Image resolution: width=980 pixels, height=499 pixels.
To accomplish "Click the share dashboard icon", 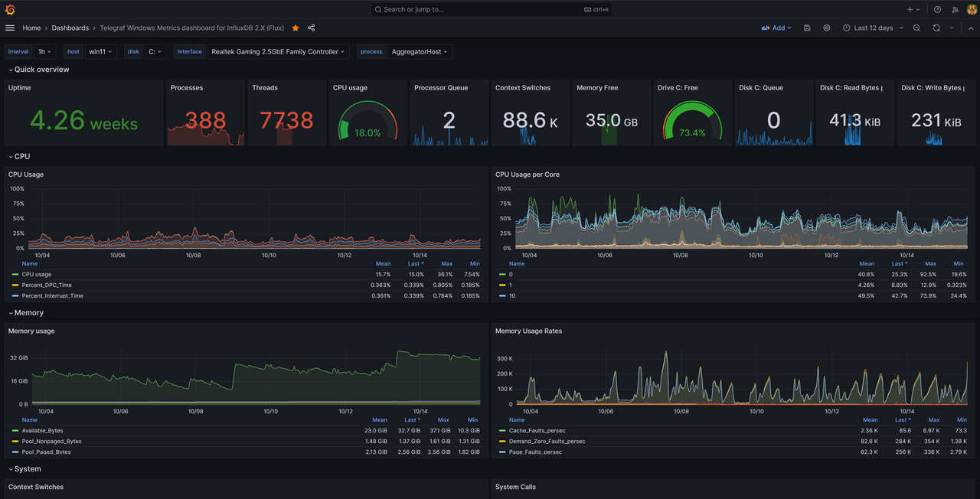I will tap(312, 28).
